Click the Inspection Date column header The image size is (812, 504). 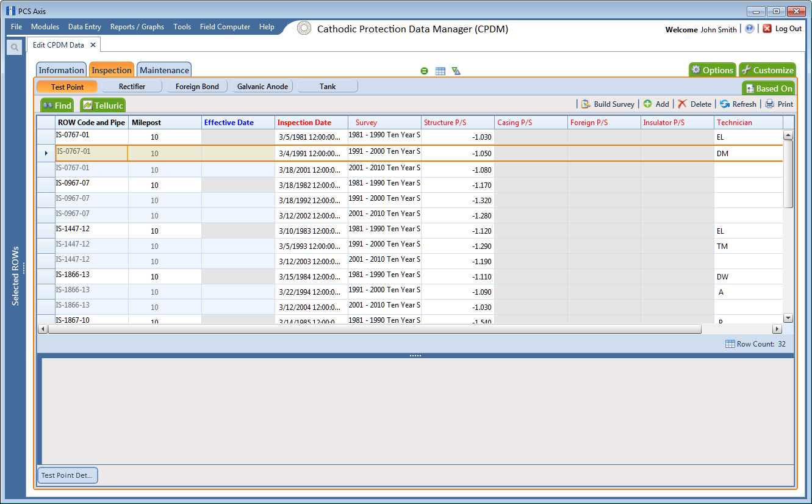click(311, 123)
